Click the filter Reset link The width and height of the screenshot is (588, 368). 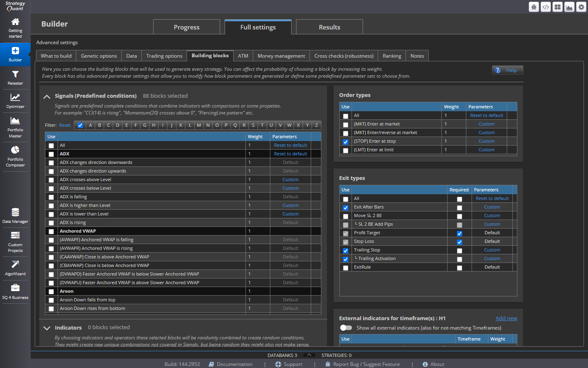(65, 125)
